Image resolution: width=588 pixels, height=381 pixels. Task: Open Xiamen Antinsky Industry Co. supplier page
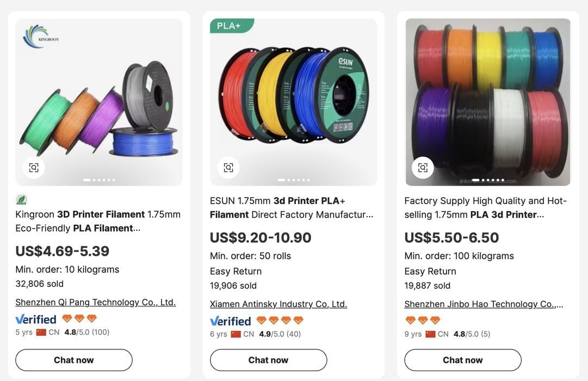click(278, 304)
